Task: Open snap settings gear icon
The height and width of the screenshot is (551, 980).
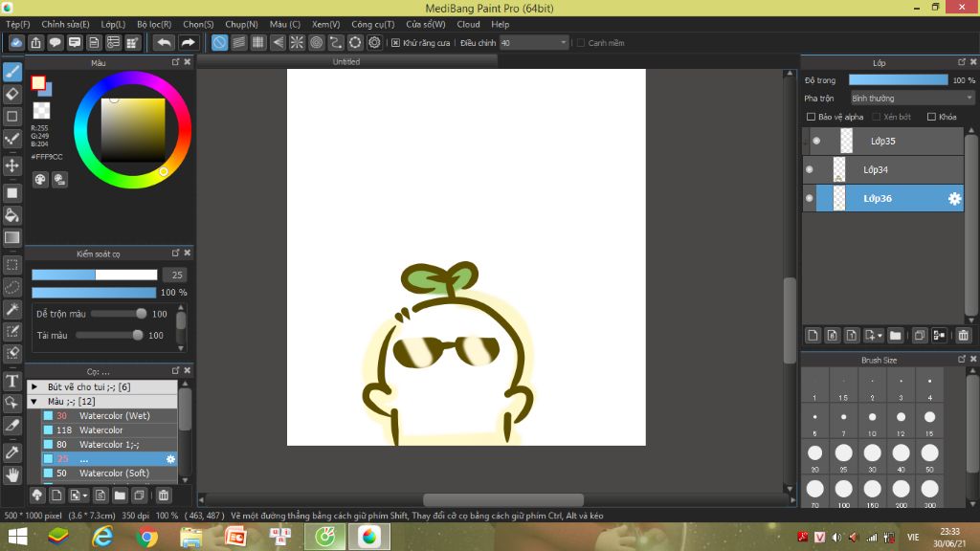Action: [374, 42]
